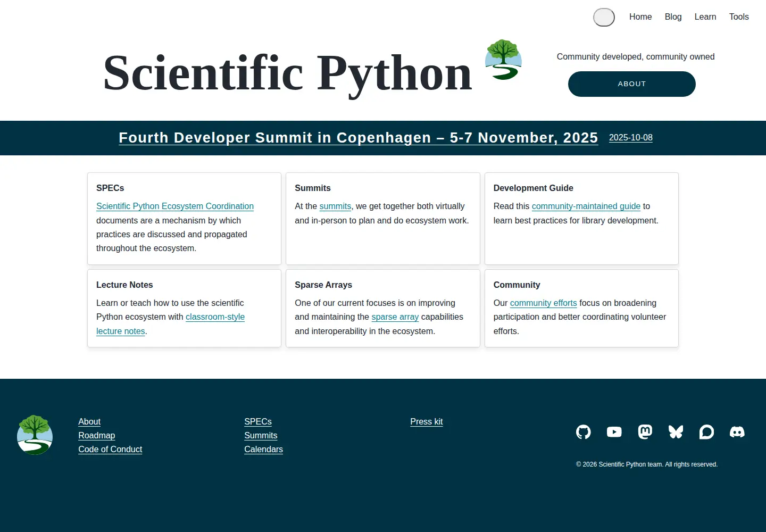This screenshot has width=766, height=532.
Task: Open Learn in the top navigation
Action: (x=705, y=17)
